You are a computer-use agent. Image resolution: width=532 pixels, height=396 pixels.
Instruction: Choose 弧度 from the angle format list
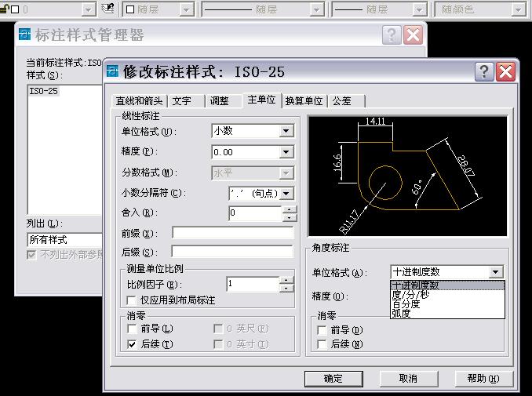(447, 314)
